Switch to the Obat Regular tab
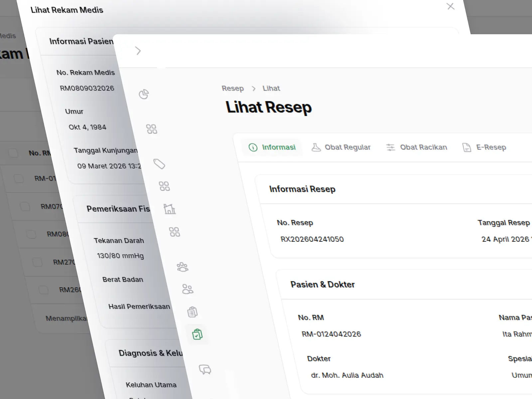 [x=341, y=147]
